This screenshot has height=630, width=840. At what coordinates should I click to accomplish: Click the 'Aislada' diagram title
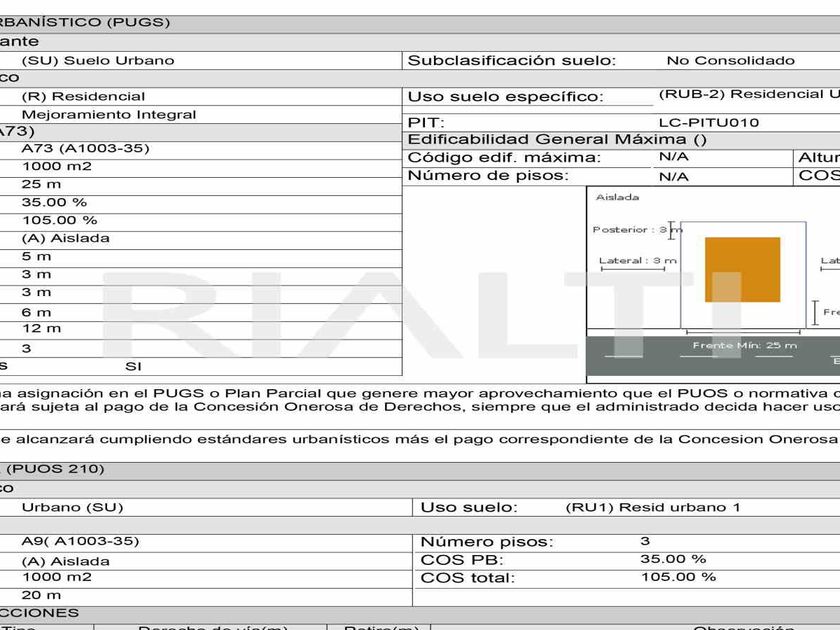[617, 197]
